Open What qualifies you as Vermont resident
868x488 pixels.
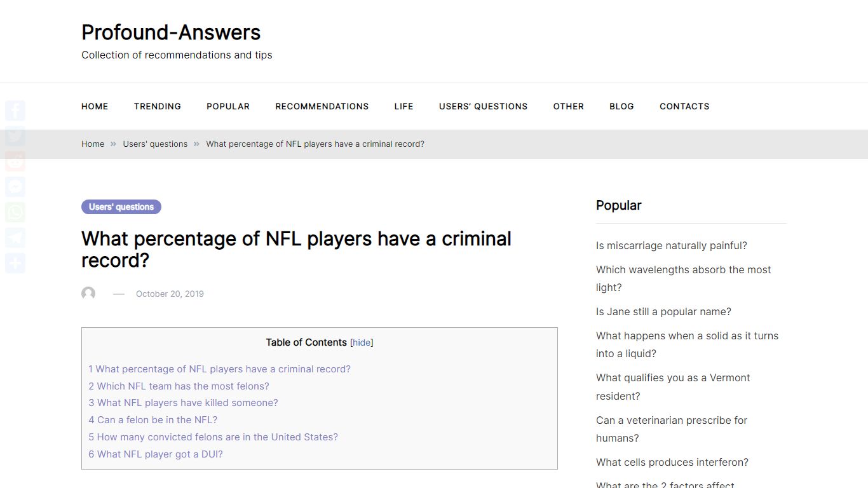(673, 387)
